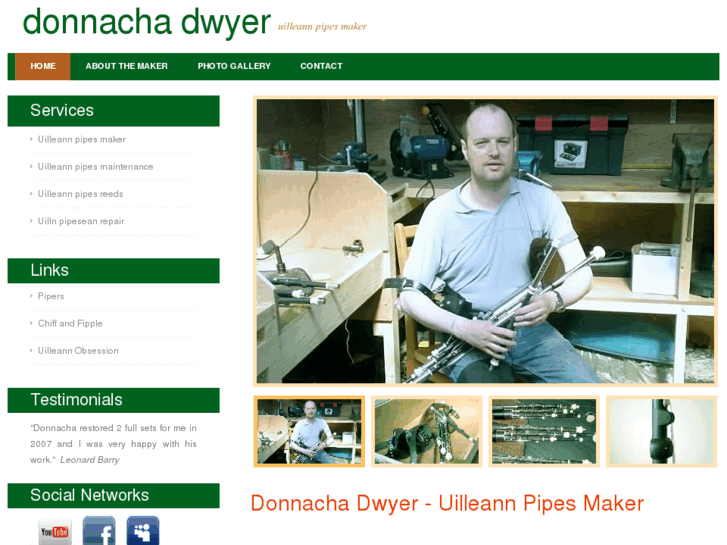
Task: Click the large slideshow photo
Action: [485, 241]
